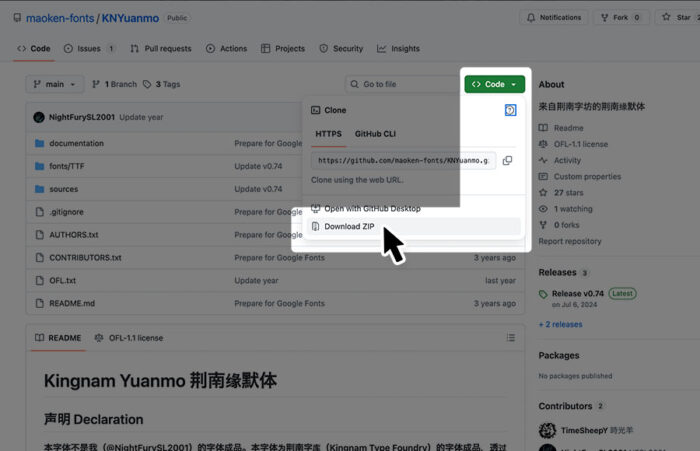Open the sources folder
This screenshot has width=700, height=451.
click(x=63, y=189)
